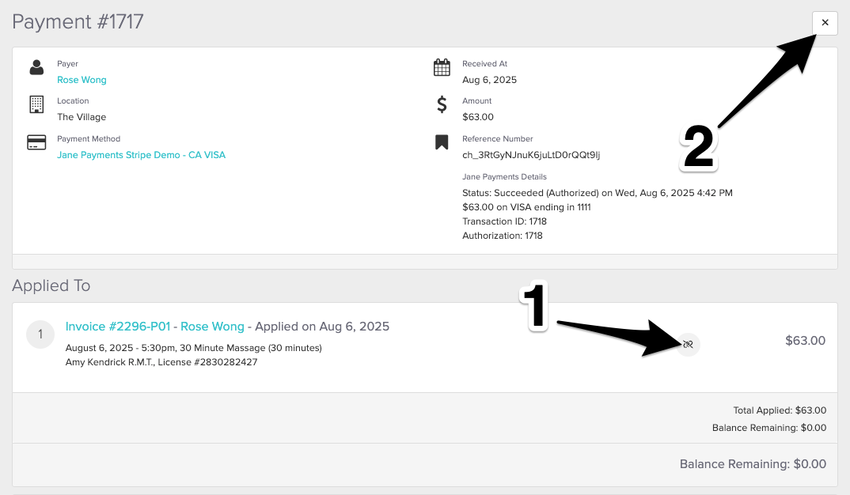Click the reference number starting with ch_3Rt
Viewport: 850px width, 495px height.
pyautogui.click(x=530, y=155)
